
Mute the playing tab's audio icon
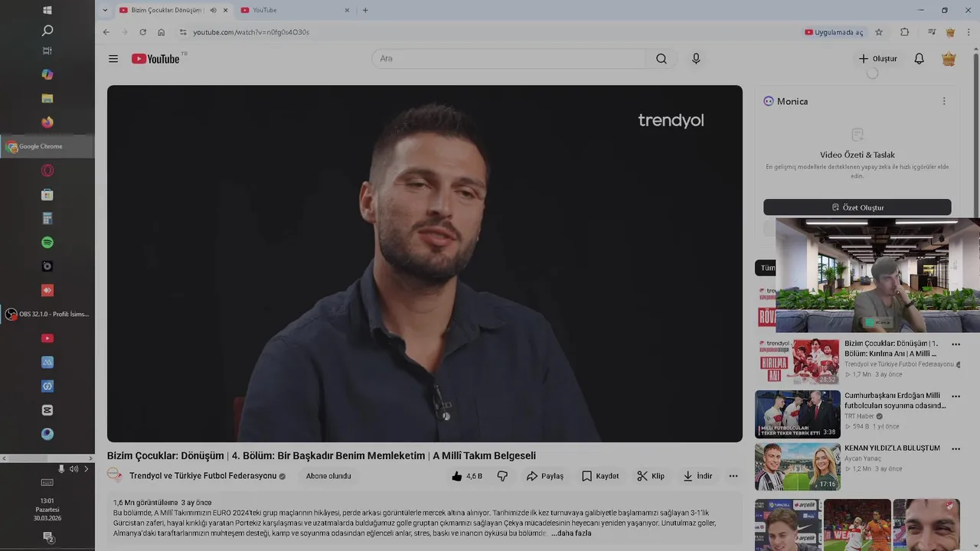[213, 10]
